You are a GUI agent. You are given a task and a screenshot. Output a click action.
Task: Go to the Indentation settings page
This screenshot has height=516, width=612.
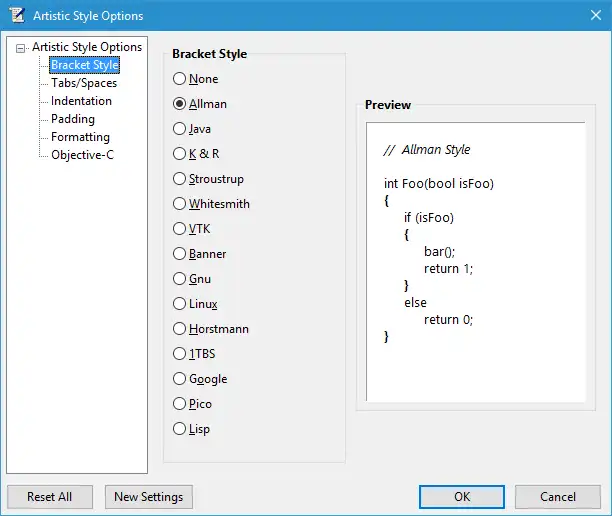tap(81, 101)
